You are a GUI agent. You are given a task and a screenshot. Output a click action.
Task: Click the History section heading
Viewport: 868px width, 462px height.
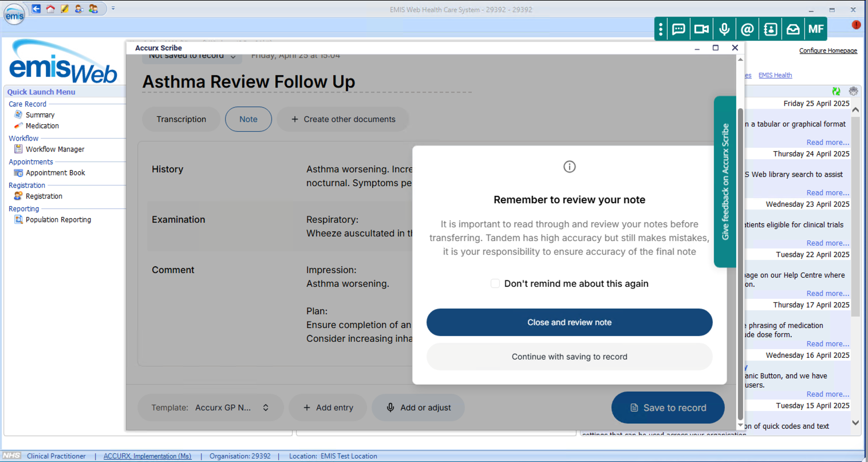click(167, 169)
